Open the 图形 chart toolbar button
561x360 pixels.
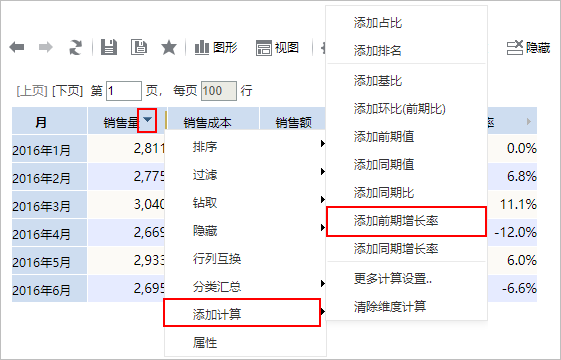(216, 47)
